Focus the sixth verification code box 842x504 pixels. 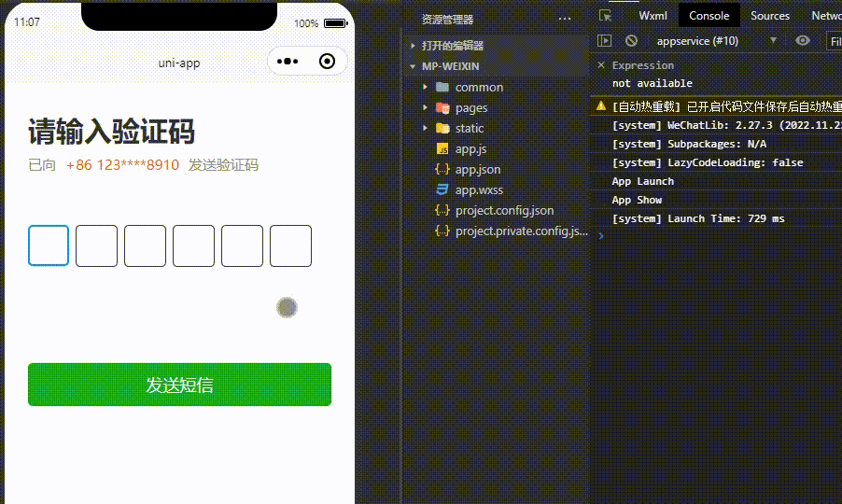290,245
